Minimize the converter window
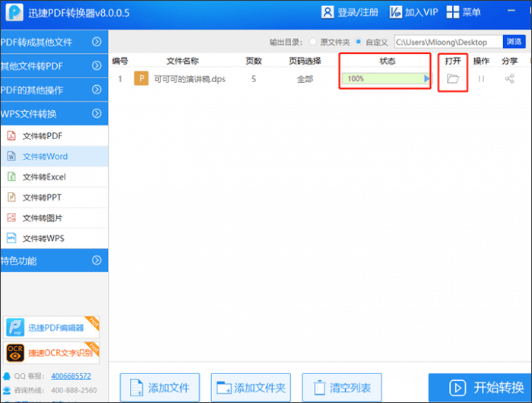 coord(511,11)
